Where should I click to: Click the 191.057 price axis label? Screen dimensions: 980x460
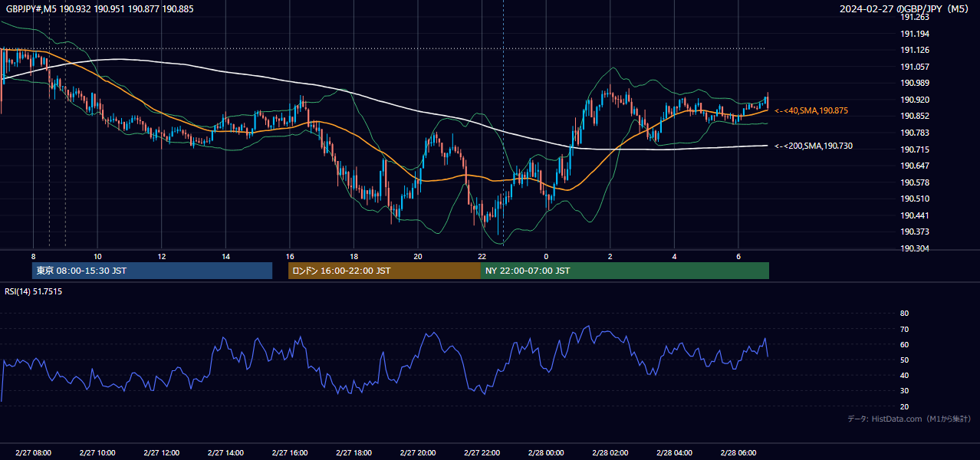click(x=915, y=67)
